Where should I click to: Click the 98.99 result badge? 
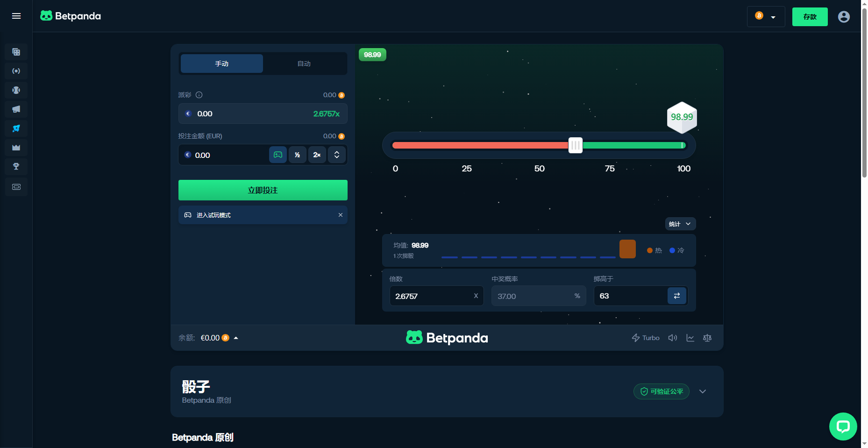point(372,55)
